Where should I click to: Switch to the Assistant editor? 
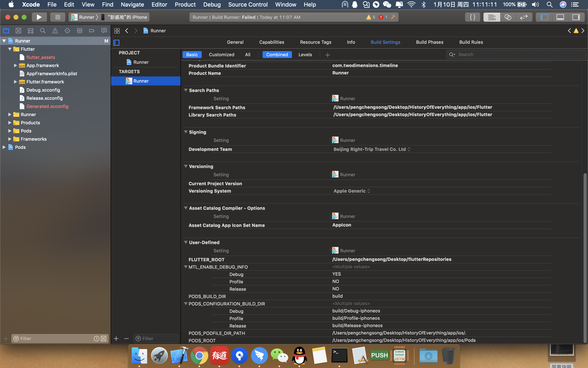508,17
